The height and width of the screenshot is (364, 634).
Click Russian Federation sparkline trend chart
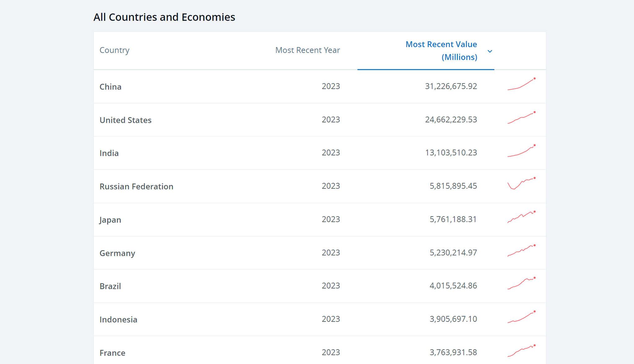point(522,184)
